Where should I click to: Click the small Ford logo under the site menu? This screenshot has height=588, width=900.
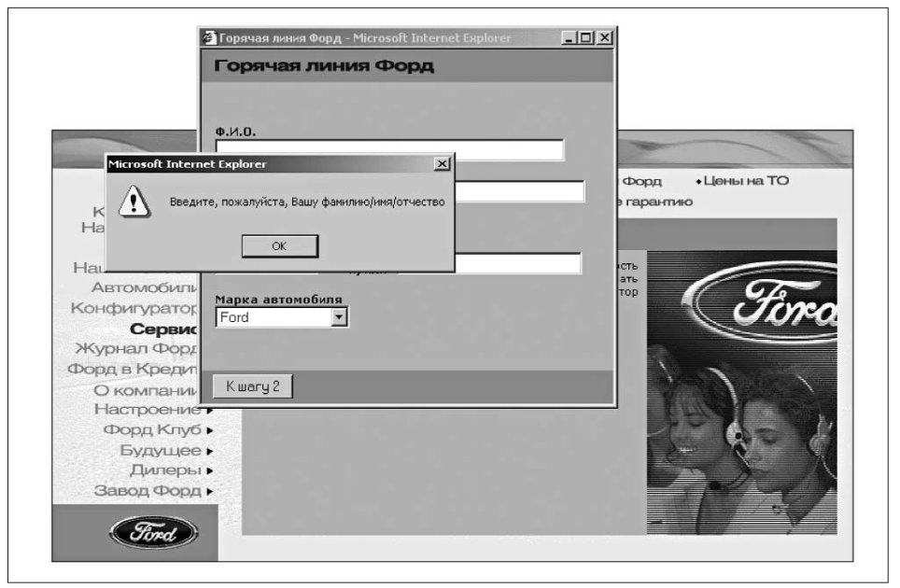(x=153, y=532)
